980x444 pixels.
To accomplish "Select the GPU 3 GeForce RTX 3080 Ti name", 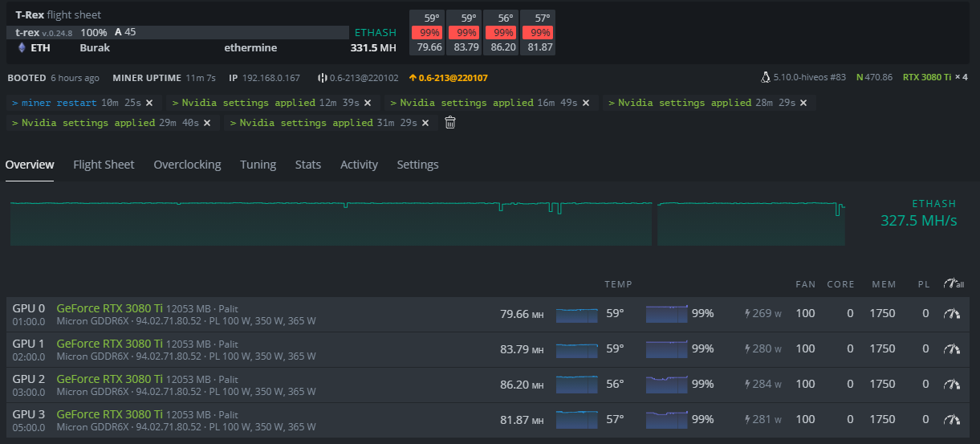I will pyautogui.click(x=110, y=414).
